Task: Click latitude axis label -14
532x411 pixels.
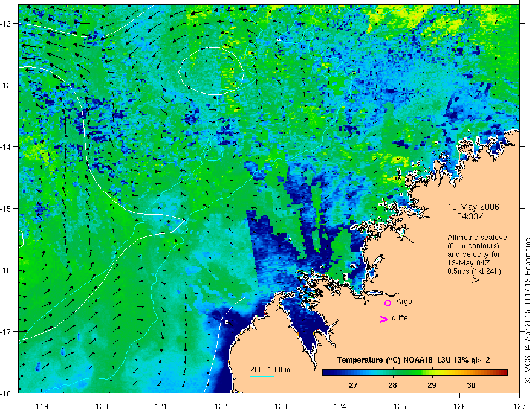Action: click(7, 147)
